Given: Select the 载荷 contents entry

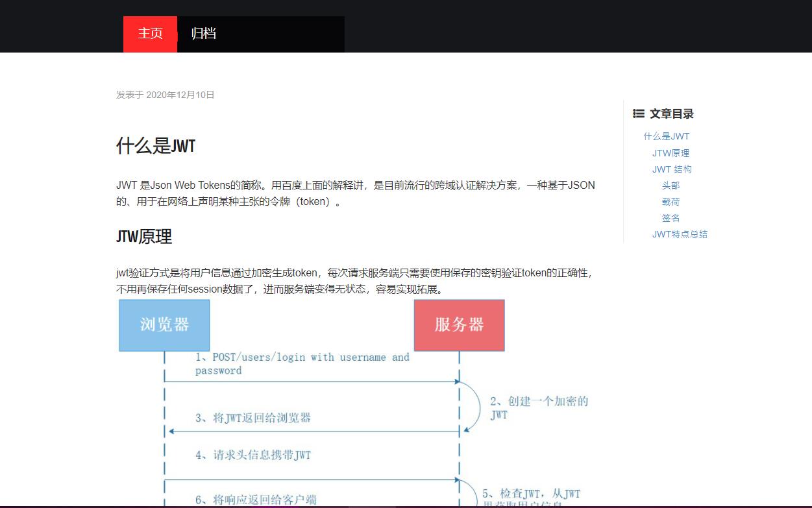Looking at the screenshot, I should click(x=671, y=202).
